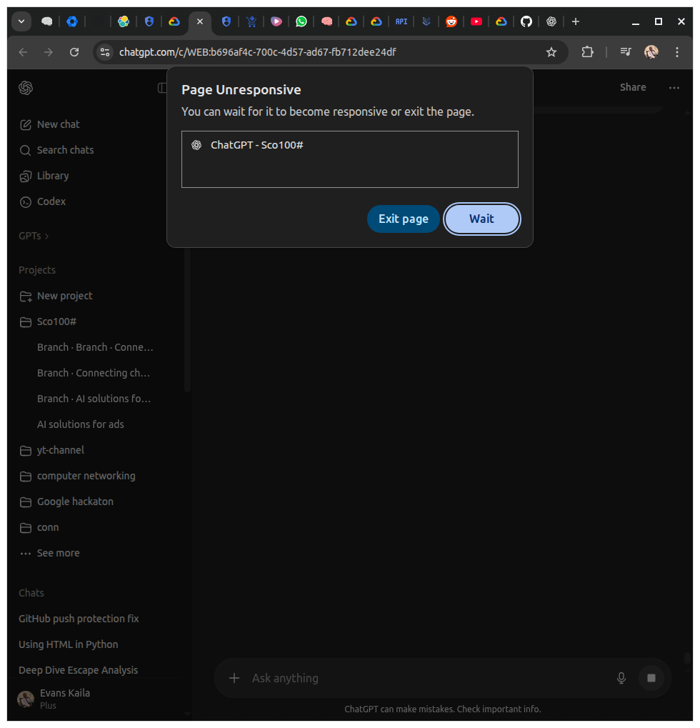Click the Share button
This screenshot has height=728, width=700.
point(633,87)
